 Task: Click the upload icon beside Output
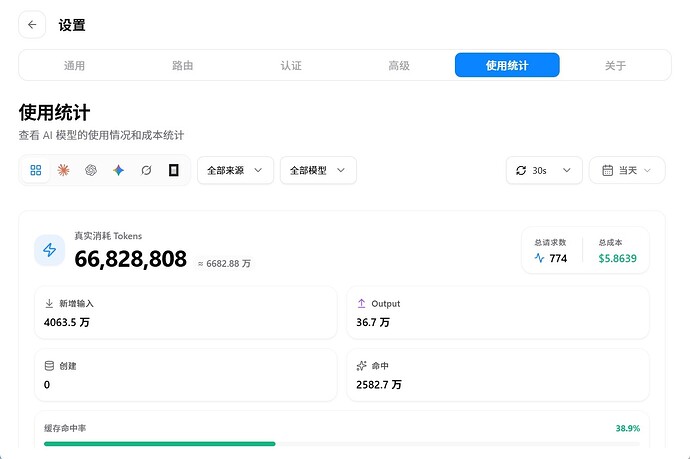click(x=361, y=304)
